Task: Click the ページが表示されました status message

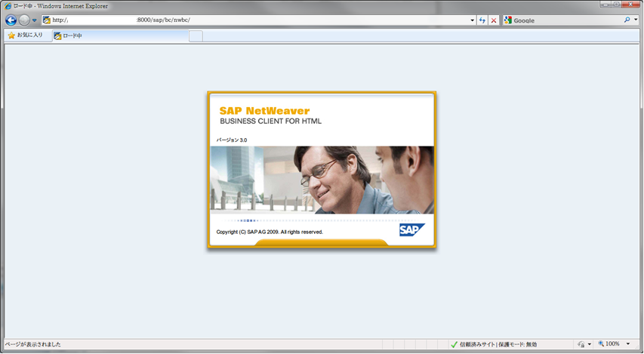Action: click(x=33, y=344)
